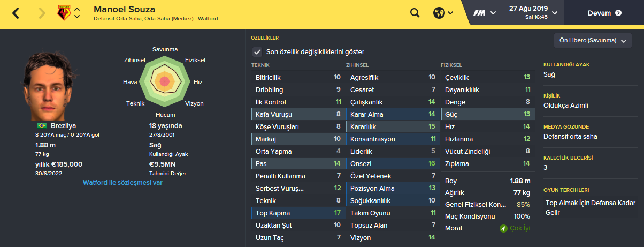Open the Watford club badge
Viewport: 644px width, 247px height.
(x=63, y=13)
